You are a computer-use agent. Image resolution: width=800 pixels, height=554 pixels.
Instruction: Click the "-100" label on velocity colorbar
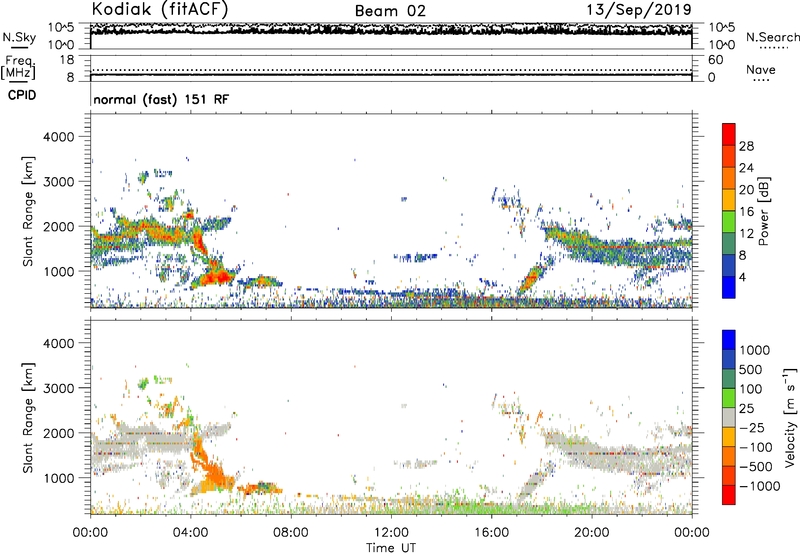coord(756,447)
